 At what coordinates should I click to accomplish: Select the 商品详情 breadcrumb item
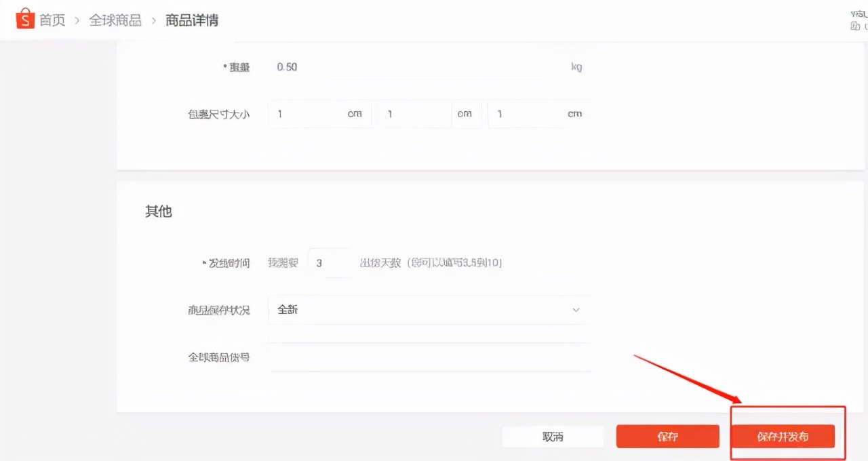coord(192,20)
